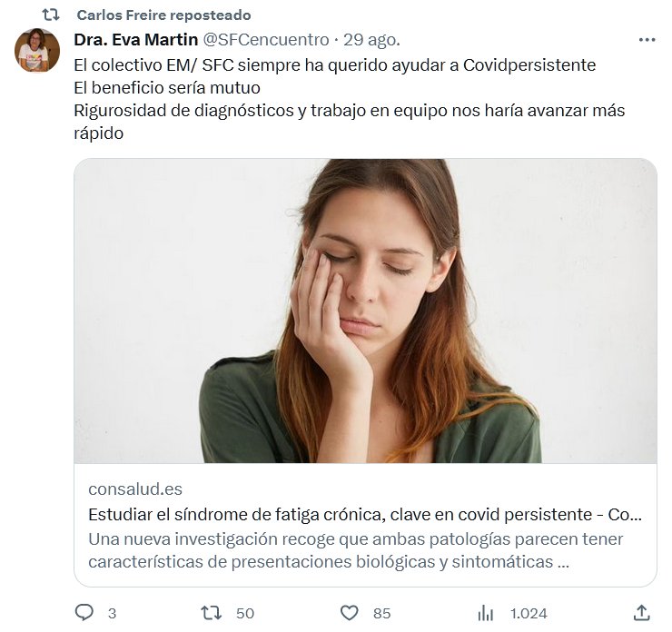The height and width of the screenshot is (632, 672).
Task: Click the card description "Una nueva investigación"
Action: coord(356,549)
